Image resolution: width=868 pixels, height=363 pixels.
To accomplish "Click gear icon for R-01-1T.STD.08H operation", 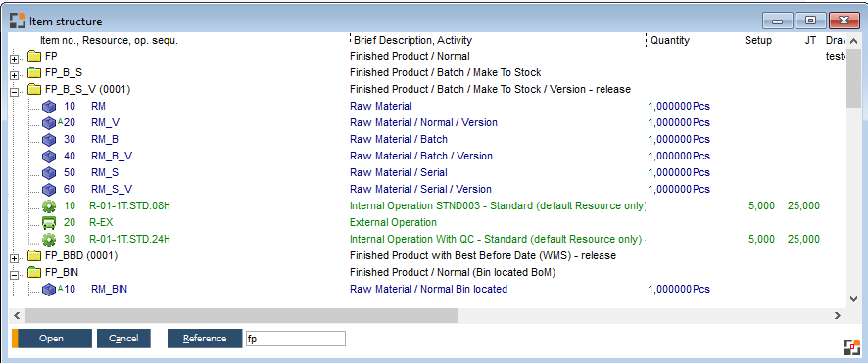I will (x=49, y=206).
